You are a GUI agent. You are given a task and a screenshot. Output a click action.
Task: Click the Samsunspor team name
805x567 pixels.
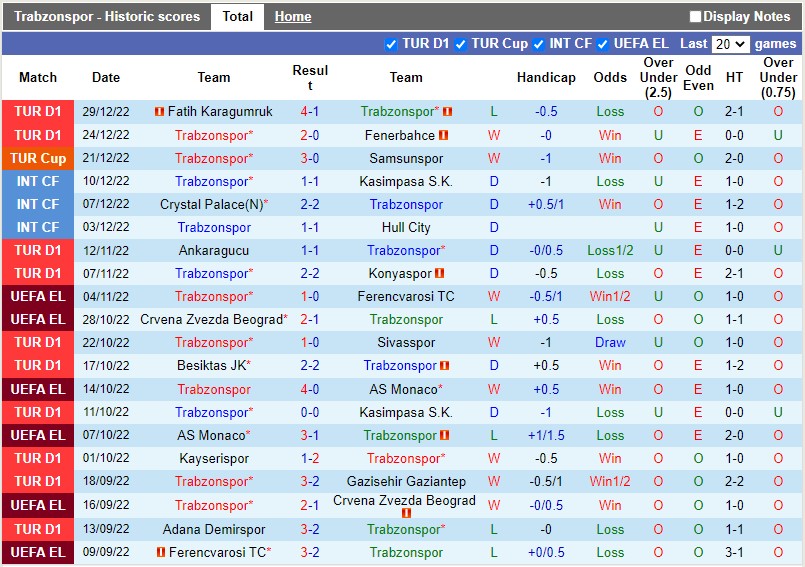point(406,158)
